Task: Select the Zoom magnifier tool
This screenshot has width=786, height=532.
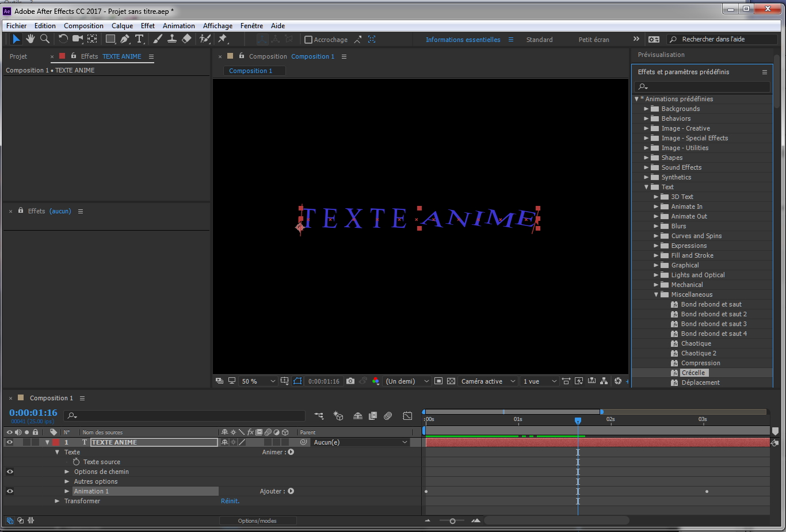Action: click(45, 39)
